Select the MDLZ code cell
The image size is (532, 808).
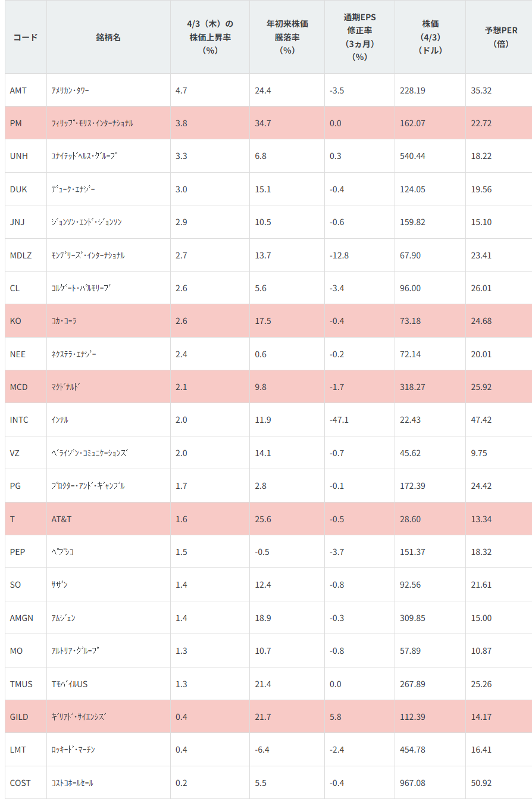pos(21,255)
